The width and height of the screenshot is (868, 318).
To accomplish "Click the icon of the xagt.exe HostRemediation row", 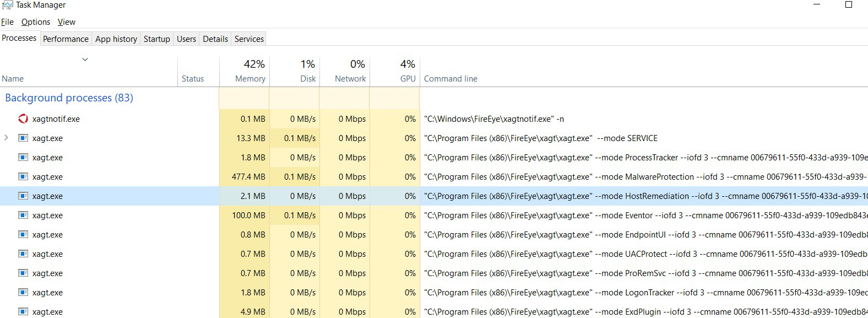I will [x=23, y=196].
